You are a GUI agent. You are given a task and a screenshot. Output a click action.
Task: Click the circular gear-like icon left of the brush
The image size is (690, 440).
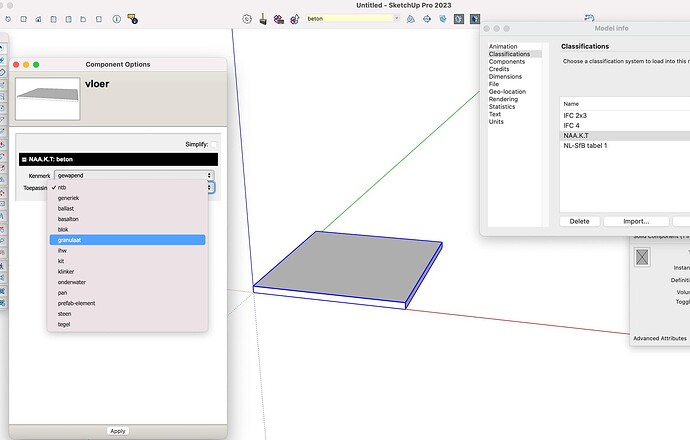(x=247, y=19)
